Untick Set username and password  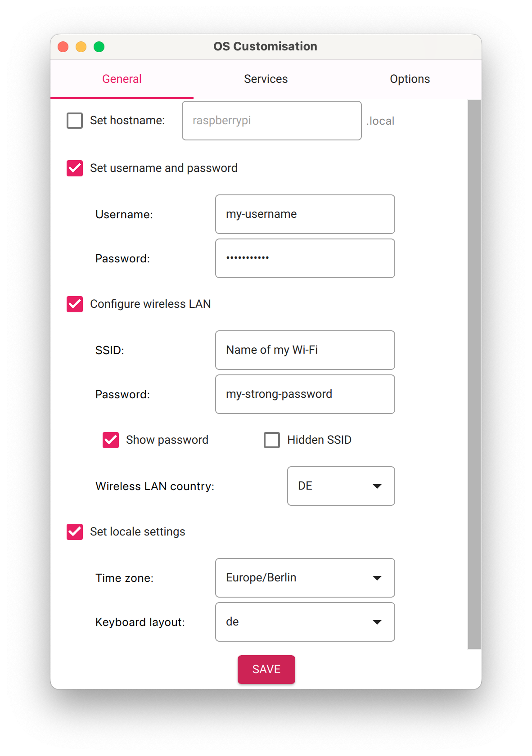click(x=75, y=168)
